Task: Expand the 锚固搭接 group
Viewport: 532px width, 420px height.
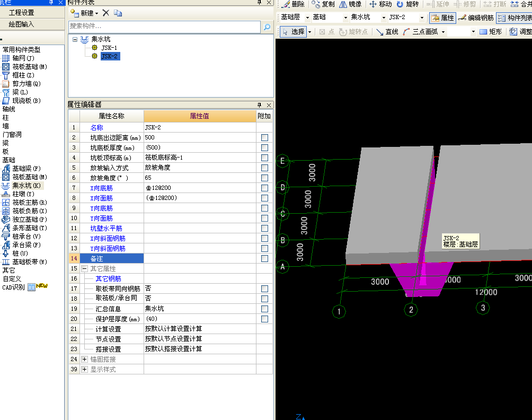Action: coord(84,359)
